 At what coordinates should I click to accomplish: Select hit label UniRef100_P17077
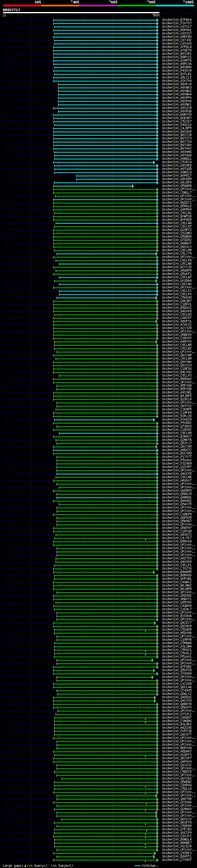click(x=176, y=457)
